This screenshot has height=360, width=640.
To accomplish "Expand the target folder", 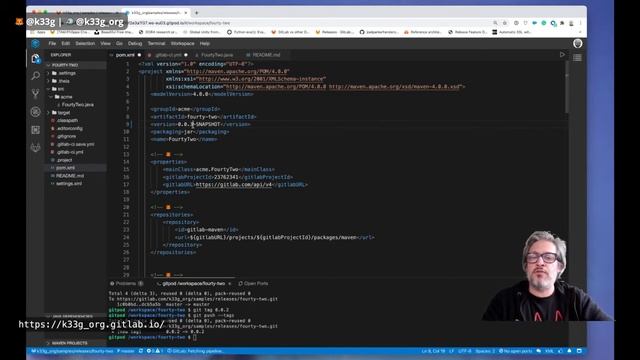I will click(x=48, y=113).
